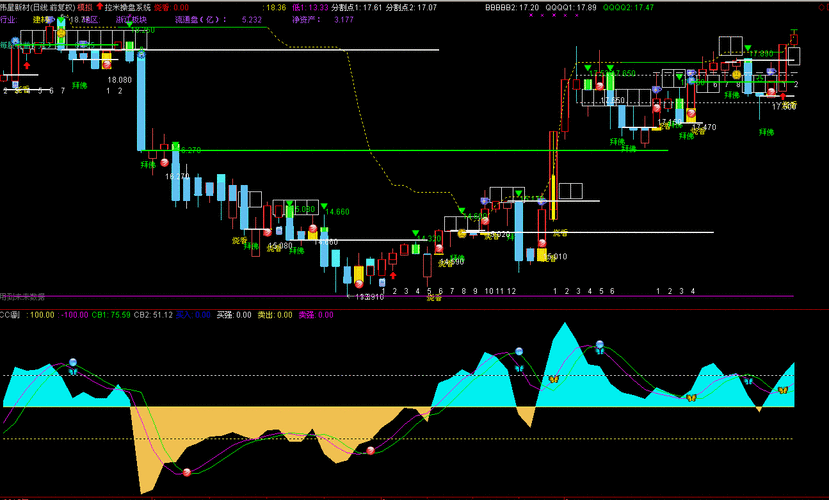The width and height of the screenshot is (829, 500).
Task: Click the 净资产 info label
Action: click(x=308, y=19)
